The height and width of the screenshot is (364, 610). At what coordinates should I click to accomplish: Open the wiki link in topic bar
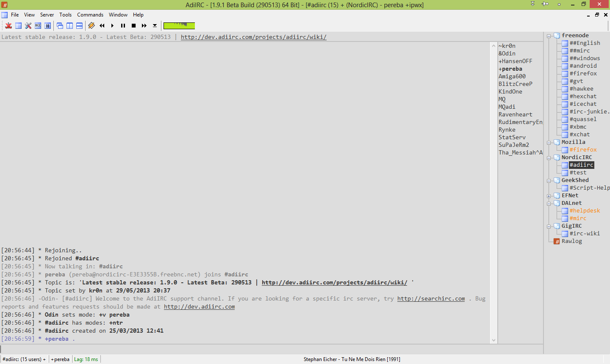pyautogui.click(x=253, y=37)
